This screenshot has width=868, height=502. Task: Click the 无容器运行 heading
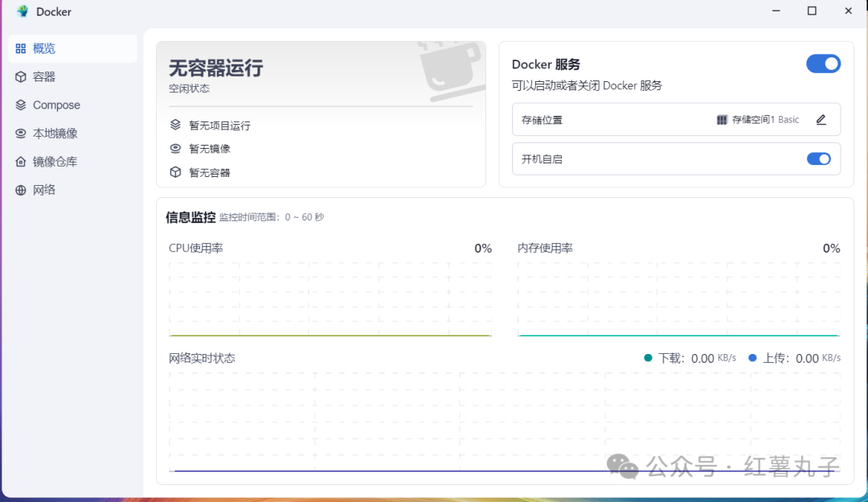pos(216,68)
